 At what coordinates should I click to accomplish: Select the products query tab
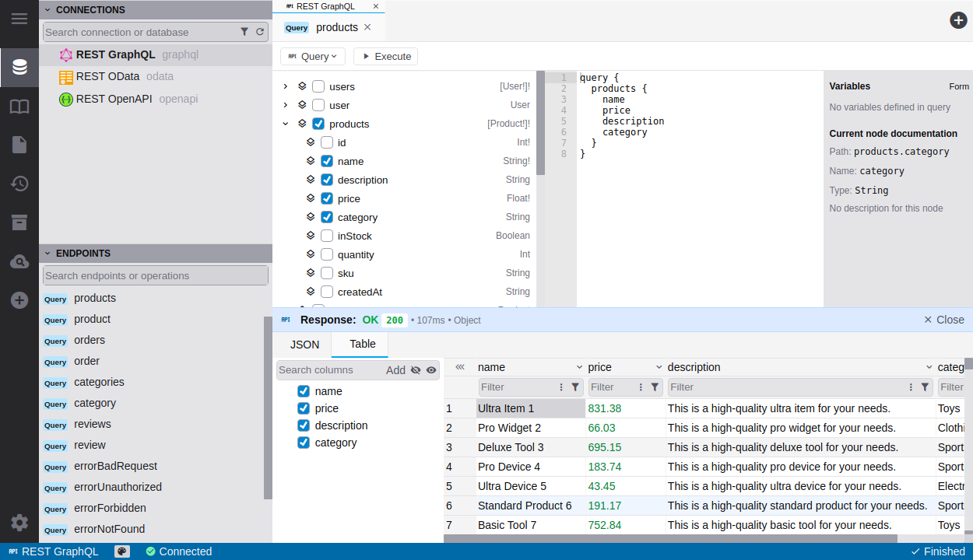337,26
